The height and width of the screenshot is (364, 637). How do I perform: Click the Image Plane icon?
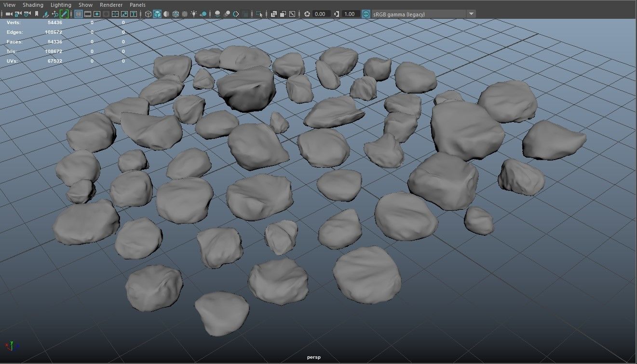pyautogui.click(x=46, y=14)
